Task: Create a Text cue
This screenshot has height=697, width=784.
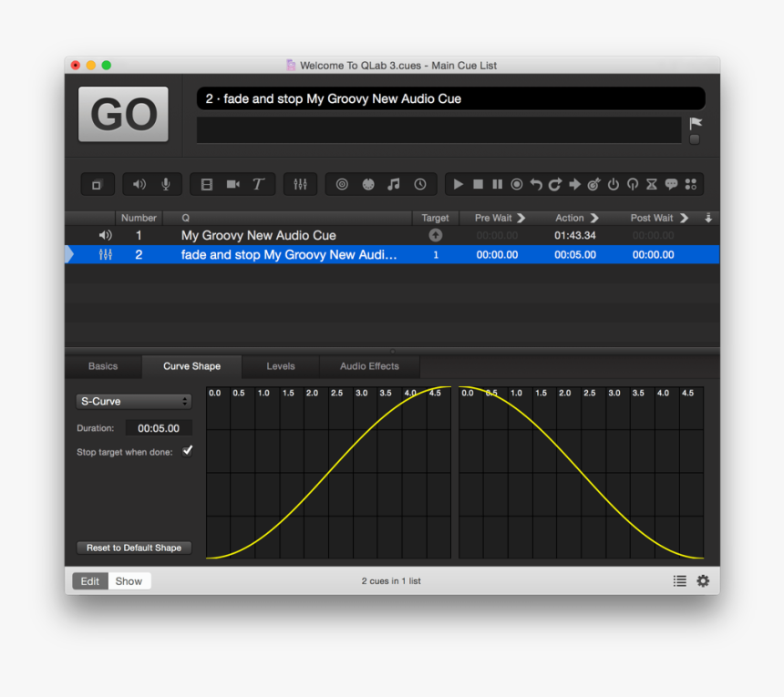Action: tap(258, 183)
